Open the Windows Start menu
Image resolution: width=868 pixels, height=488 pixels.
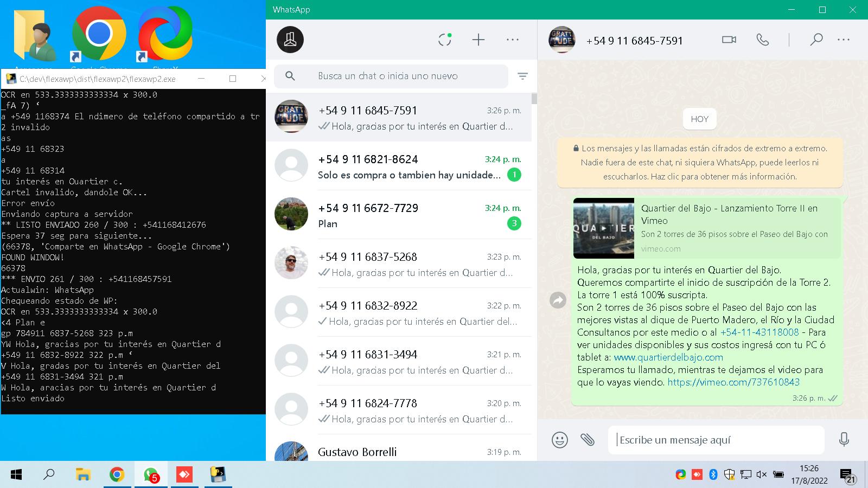pos(16,475)
